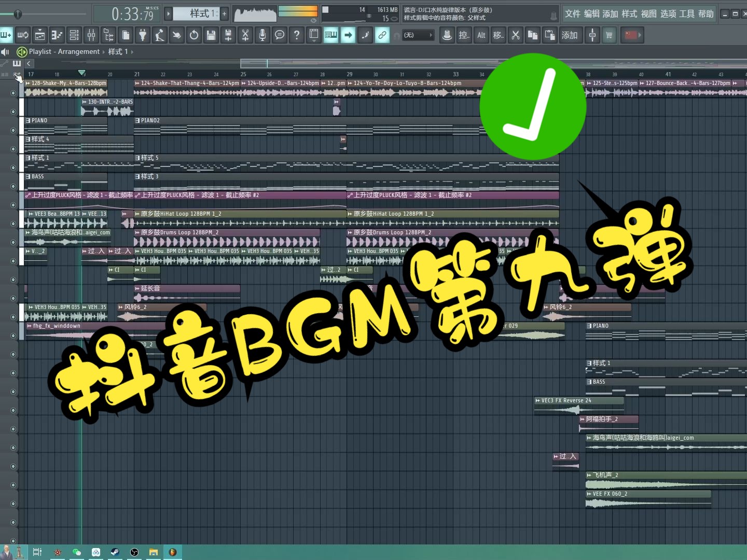This screenshot has width=747, height=560.
Task: Click the shopping cart icon
Action: pyautogui.click(x=609, y=35)
